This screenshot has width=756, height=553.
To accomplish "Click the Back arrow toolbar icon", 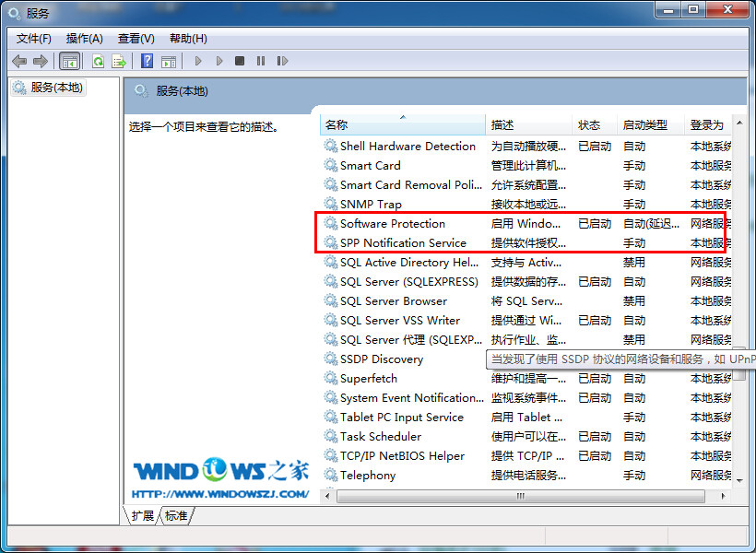I will point(19,61).
